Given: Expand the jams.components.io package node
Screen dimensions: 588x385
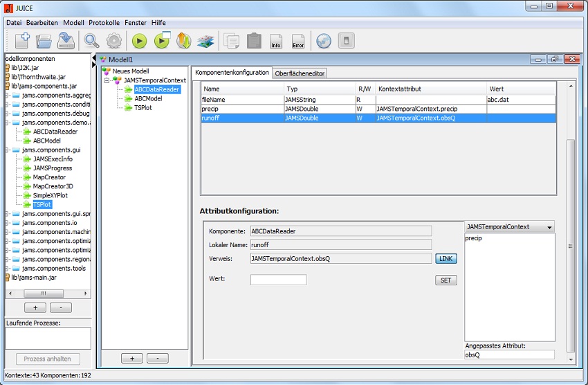Looking at the screenshot, I should [x=7, y=223].
